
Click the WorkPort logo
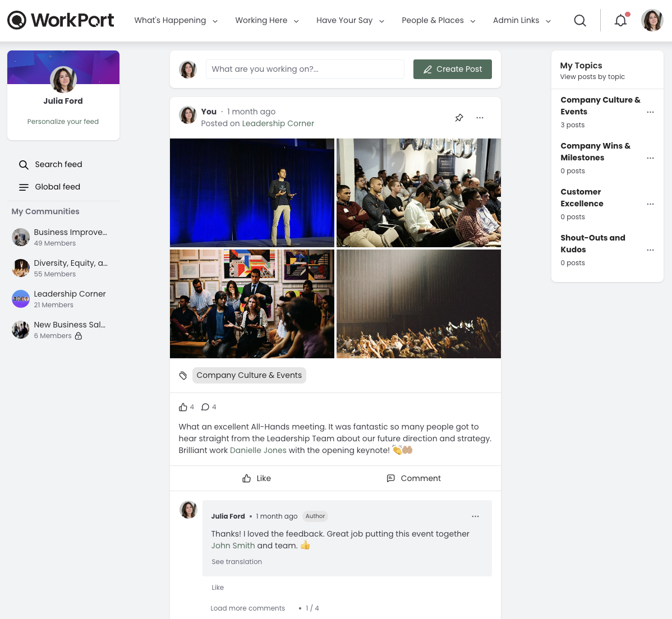click(x=61, y=20)
